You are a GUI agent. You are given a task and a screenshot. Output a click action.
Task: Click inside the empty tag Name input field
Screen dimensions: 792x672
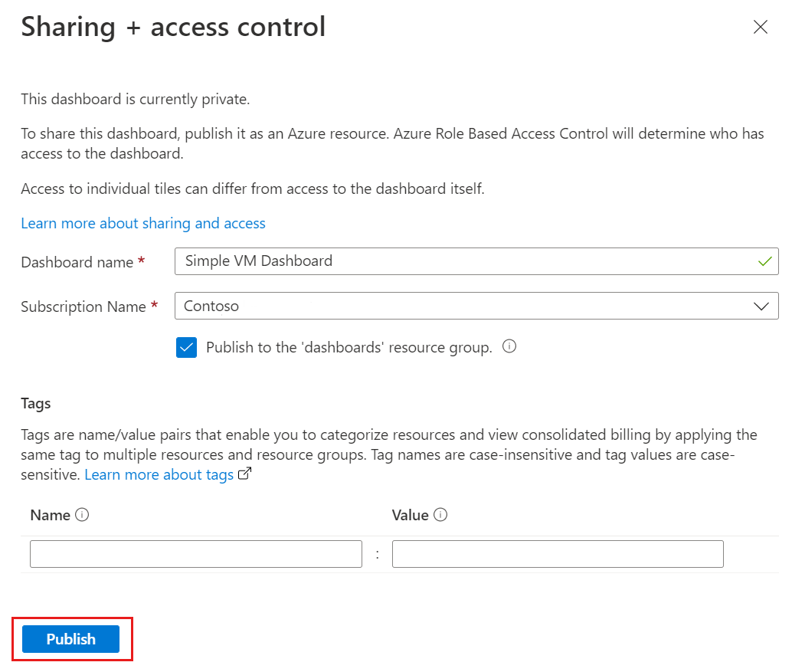coord(195,553)
